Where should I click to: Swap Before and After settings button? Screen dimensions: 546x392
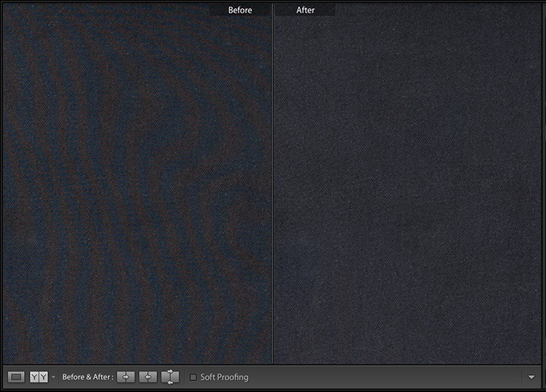click(x=170, y=377)
